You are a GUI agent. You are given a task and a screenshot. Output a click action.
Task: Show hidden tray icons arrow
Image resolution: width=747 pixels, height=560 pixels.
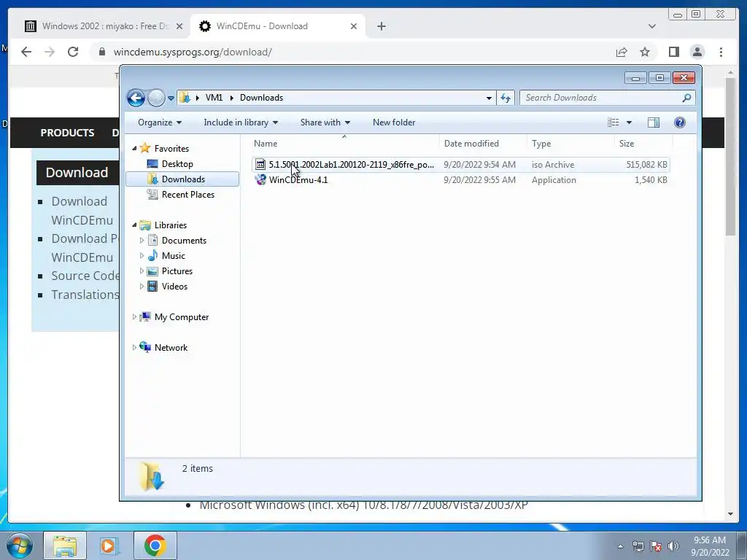pyautogui.click(x=620, y=546)
